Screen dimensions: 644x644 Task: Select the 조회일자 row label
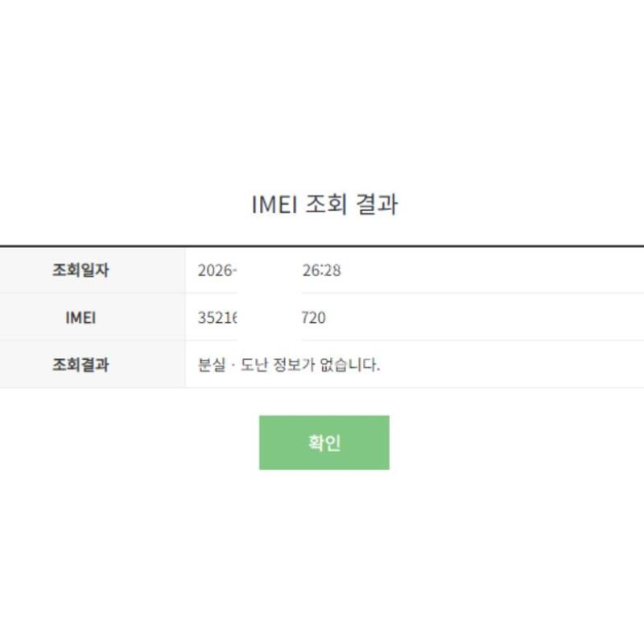point(80,270)
